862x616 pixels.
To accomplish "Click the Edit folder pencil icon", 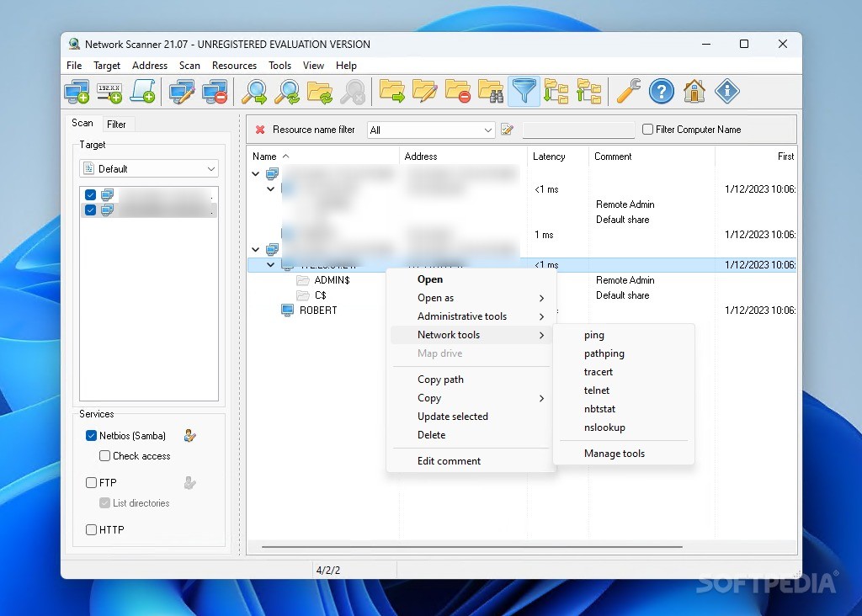I will [425, 91].
